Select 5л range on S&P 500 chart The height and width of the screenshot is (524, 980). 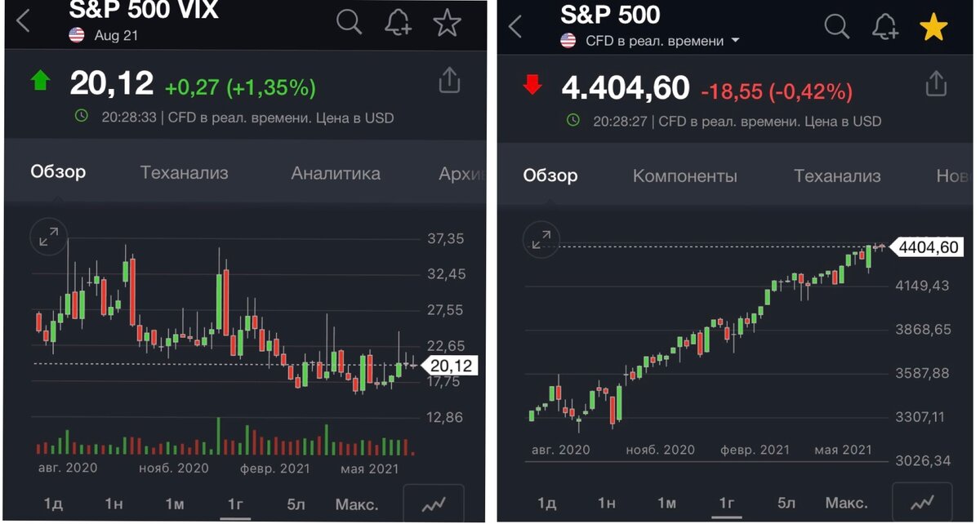pyautogui.click(x=786, y=503)
